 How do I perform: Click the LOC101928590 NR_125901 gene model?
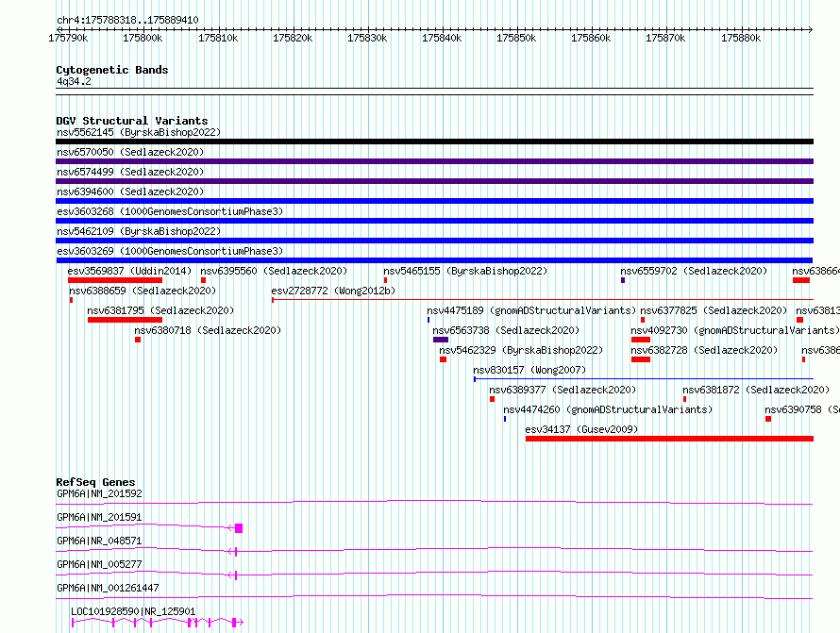pos(158,623)
